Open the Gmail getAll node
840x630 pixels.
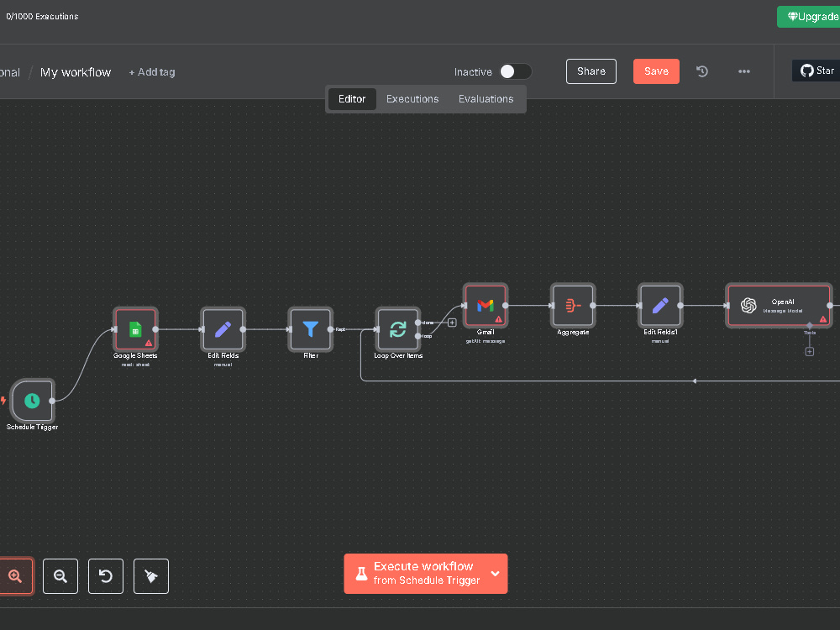485,306
